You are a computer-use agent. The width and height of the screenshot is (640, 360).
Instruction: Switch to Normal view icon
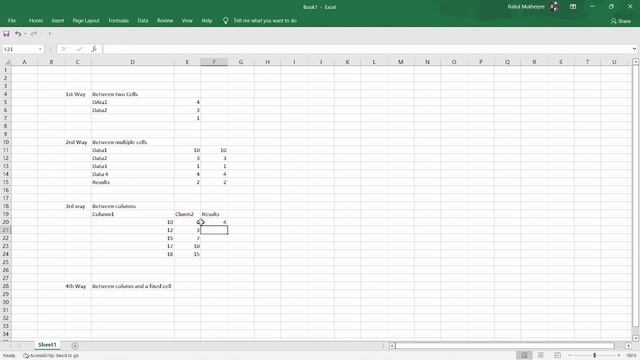[524, 356]
